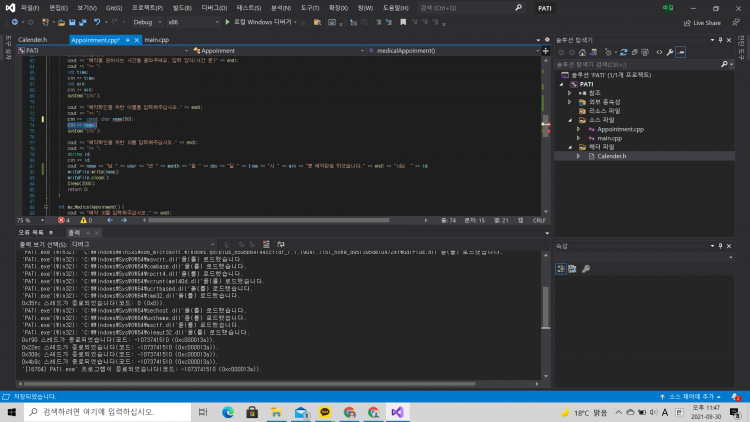The image size is (750, 422).
Task: Click the editor horizontal scrollbar thumb
Action: pyautogui.click(x=269, y=221)
